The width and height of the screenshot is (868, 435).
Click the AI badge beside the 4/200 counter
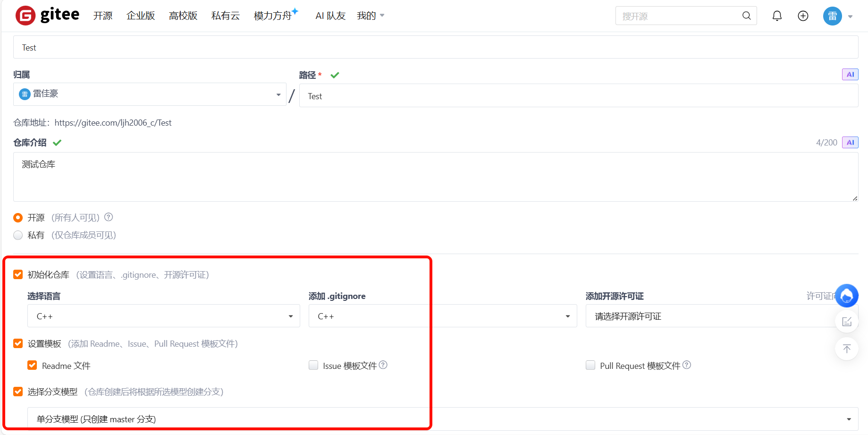click(x=850, y=142)
